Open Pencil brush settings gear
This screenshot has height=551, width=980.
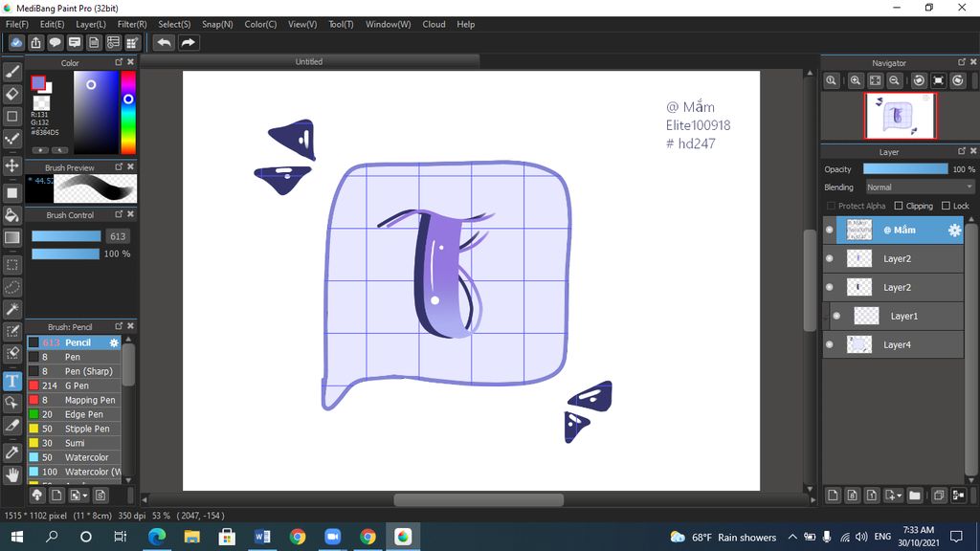(114, 342)
